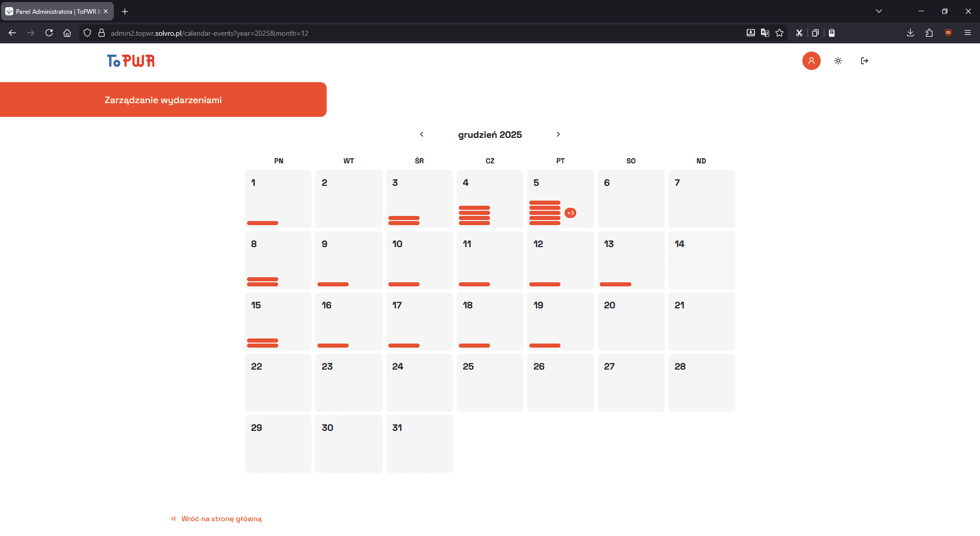Open the user profile avatar icon

click(x=812, y=61)
